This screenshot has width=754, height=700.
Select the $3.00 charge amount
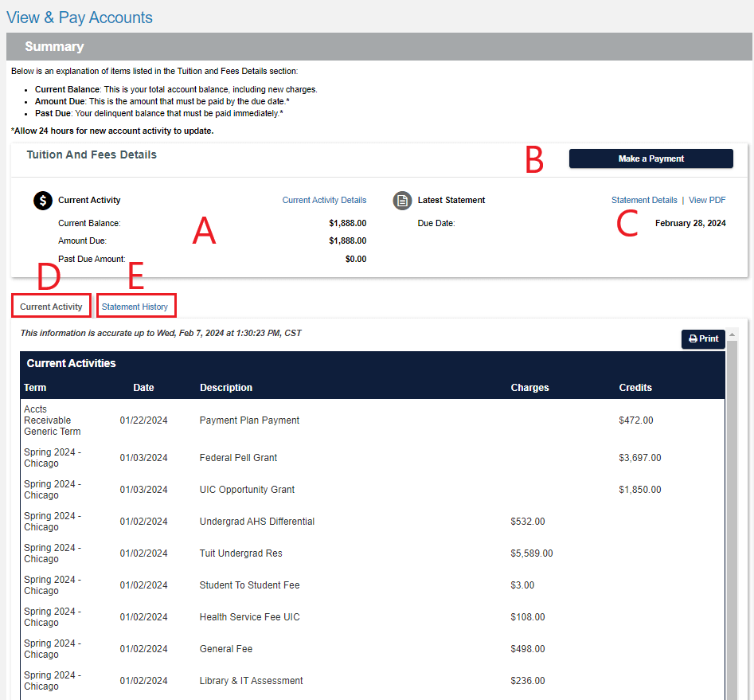tap(522, 585)
